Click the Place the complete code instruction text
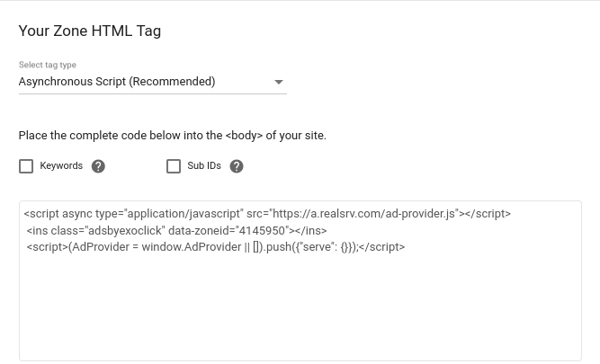 [172, 136]
